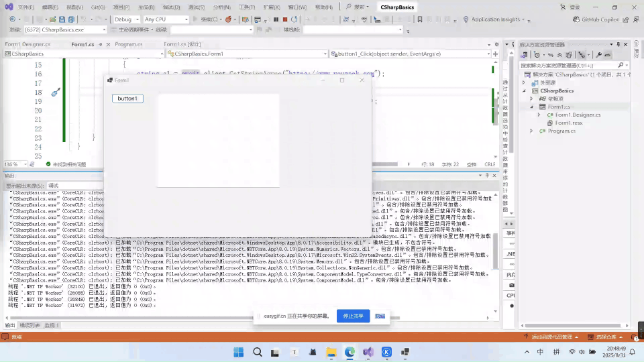
Task: Click the blue 停止共享 button
Action: (354, 316)
